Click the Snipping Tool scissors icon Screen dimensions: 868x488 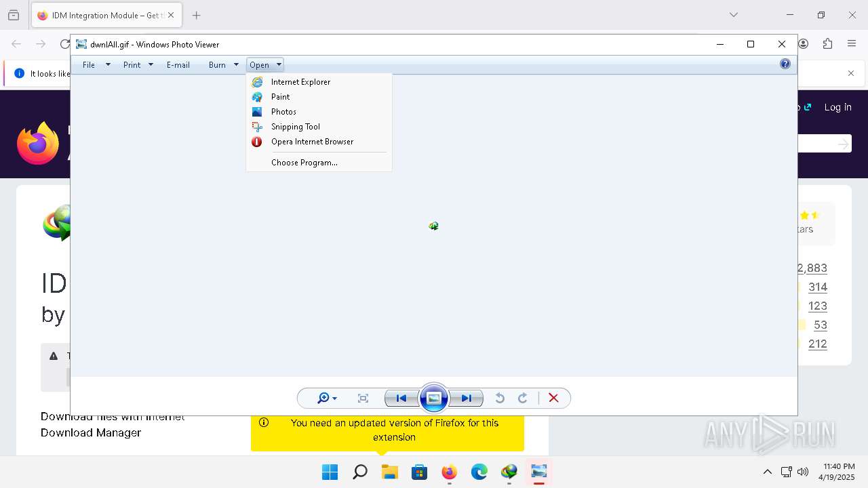(257, 127)
